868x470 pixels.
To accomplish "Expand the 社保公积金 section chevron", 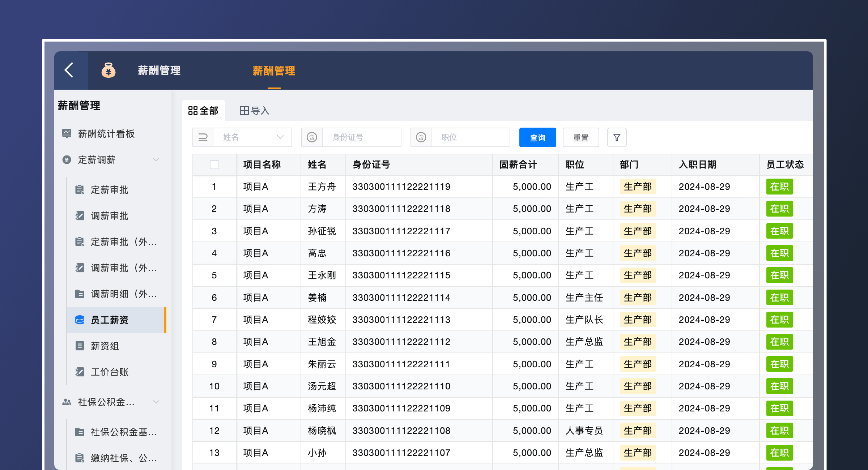I will (x=157, y=402).
